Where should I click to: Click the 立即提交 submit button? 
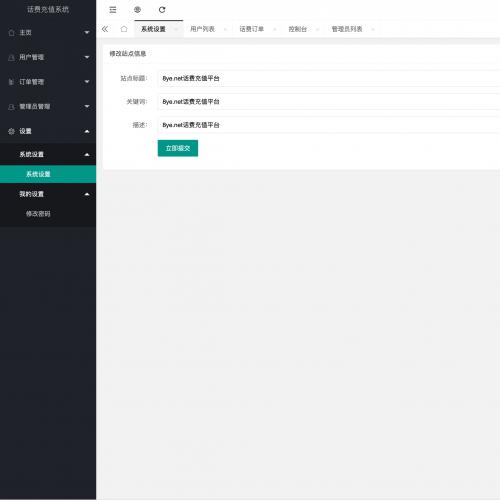click(x=178, y=148)
